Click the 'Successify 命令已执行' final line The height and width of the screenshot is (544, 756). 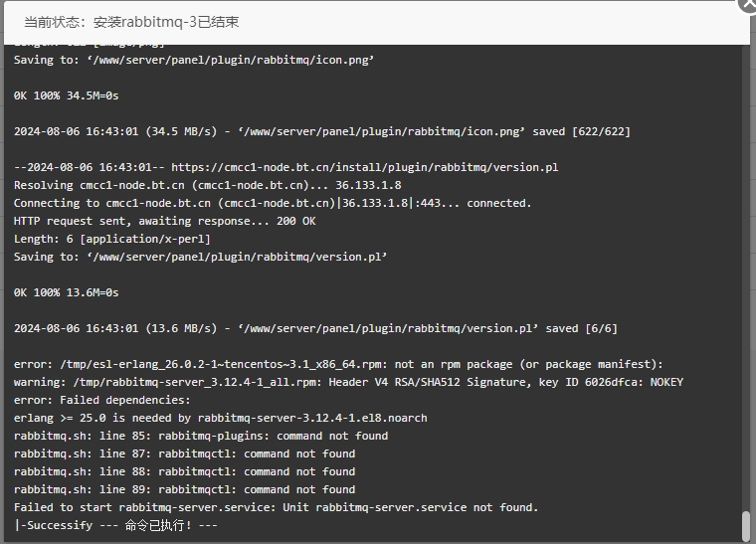(115, 525)
